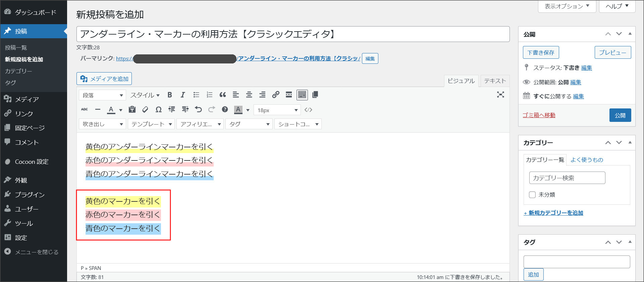Undo the last edit
The height and width of the screenshot is (282, 644).
[x=199, y=109]
